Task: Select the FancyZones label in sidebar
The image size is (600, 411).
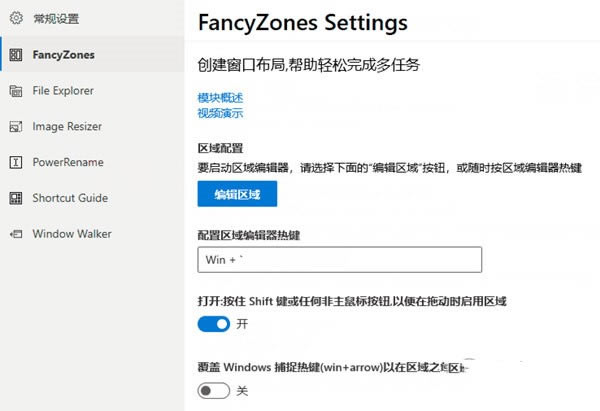Action: click(x=64, y=55)
